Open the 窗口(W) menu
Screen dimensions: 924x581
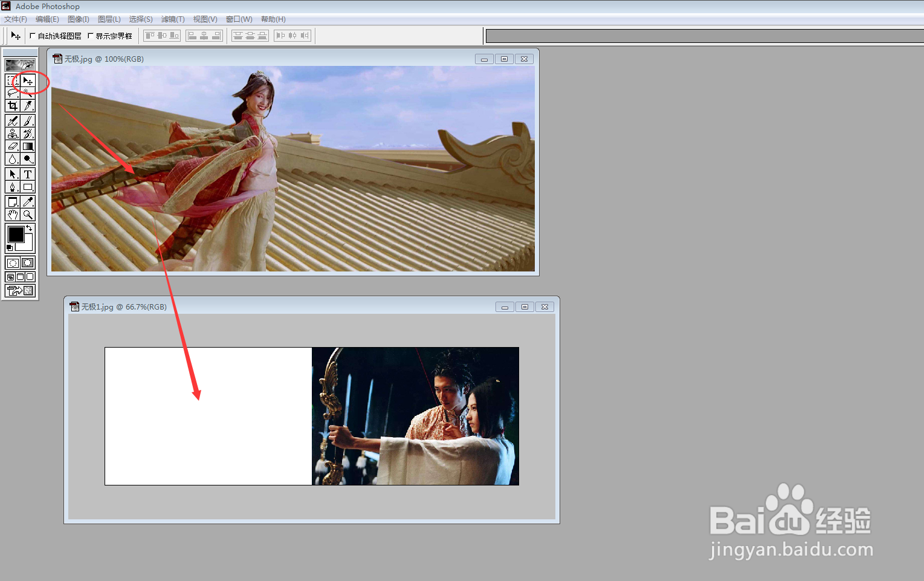(x=239, y=19)
